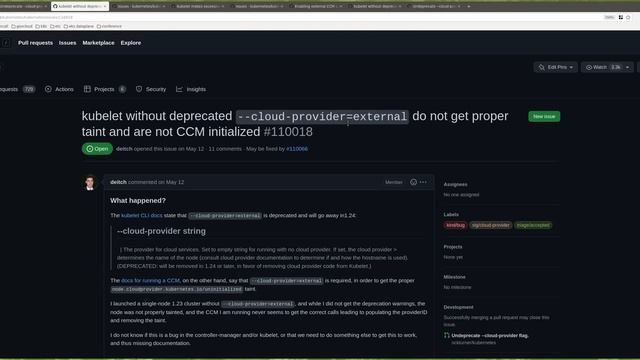640x360 pixels.
Task: Bookmark this page with the star icon
Action: point(628,17)
